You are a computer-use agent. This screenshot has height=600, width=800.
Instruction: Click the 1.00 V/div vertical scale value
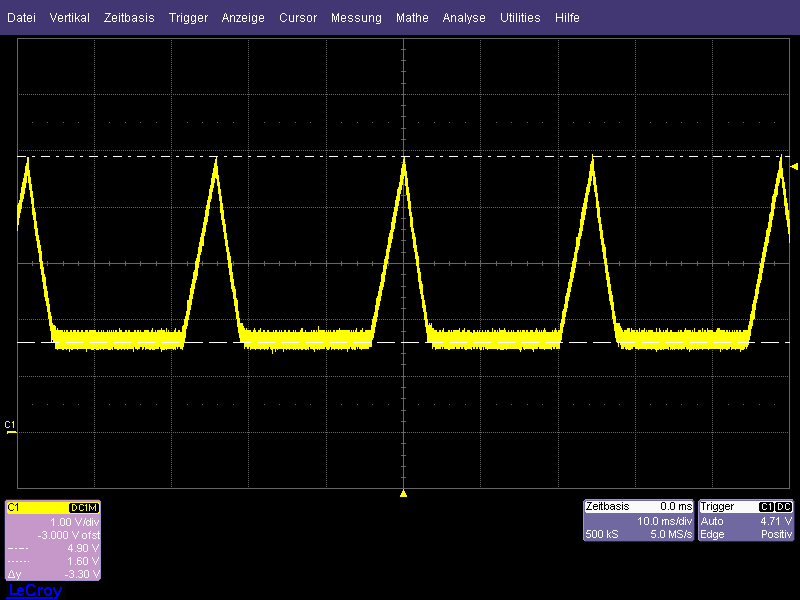pos(74,522)
